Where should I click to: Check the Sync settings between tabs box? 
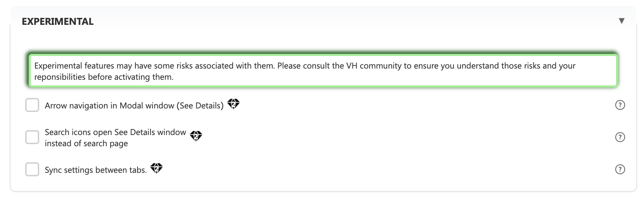tap(32, 169)
